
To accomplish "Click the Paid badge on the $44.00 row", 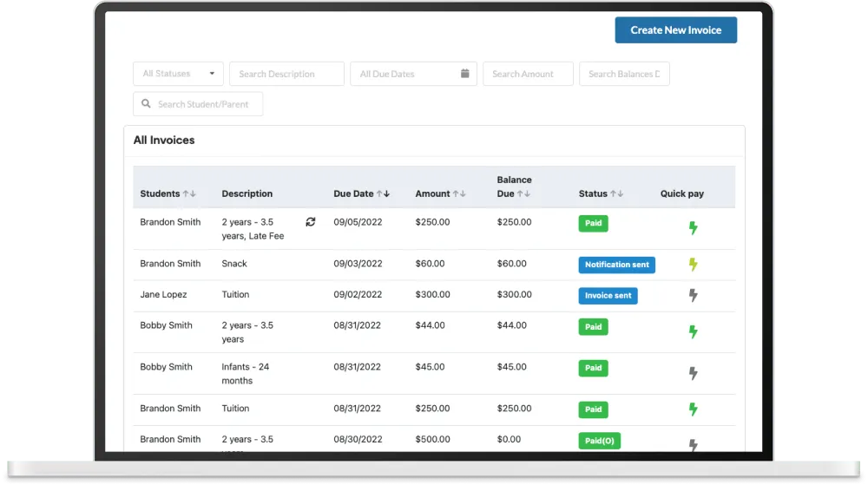I will pyautogui.click(x=593, y=326).
